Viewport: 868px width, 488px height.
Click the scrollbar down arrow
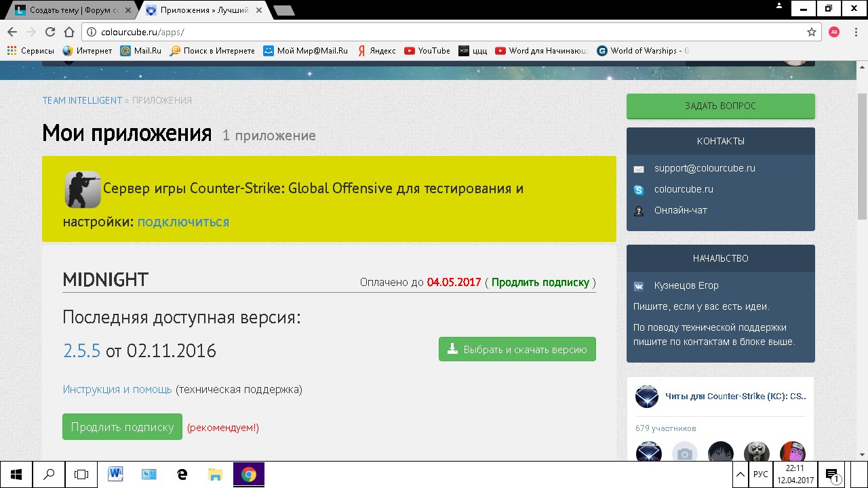862,454
